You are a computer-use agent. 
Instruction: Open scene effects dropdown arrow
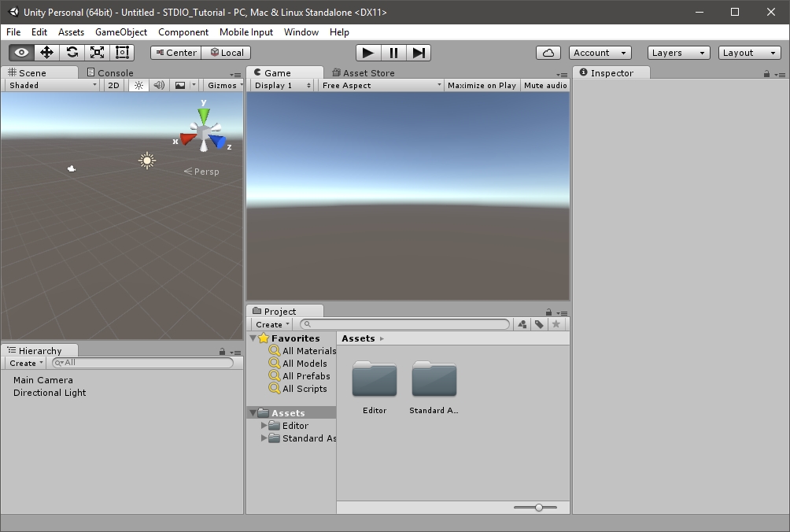(194, 85)
